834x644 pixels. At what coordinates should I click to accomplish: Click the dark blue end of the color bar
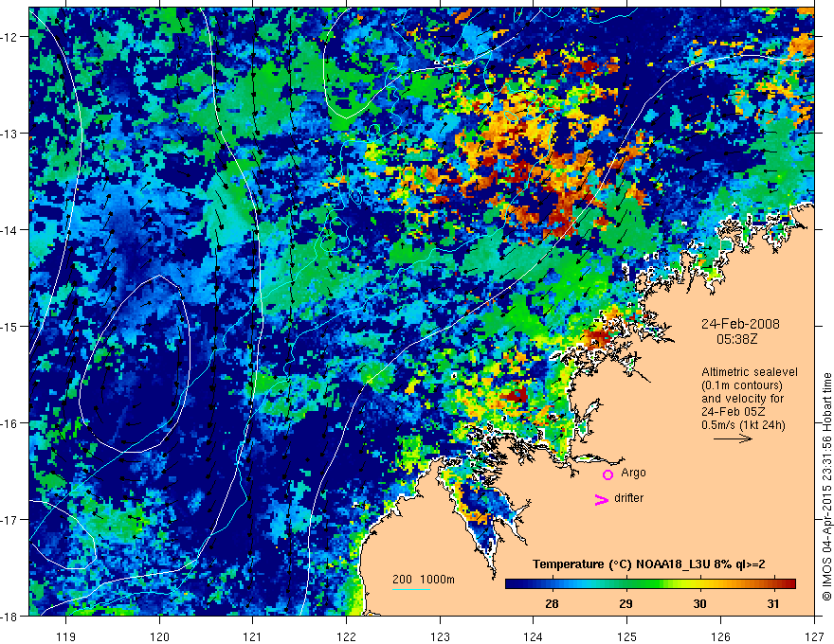coord(512,583)
